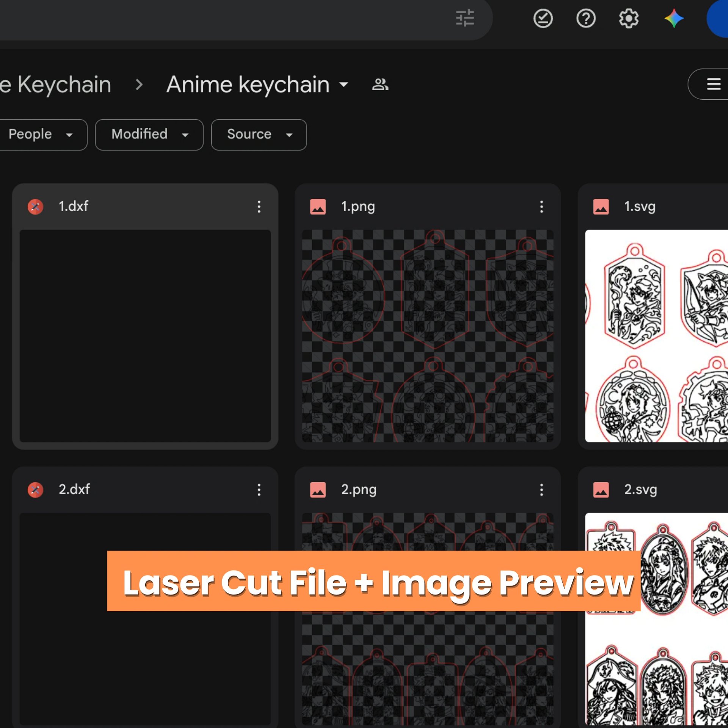Open more actions for 2.dxf
The width and height of the screenshot is (728, 728).
(259, 490)
